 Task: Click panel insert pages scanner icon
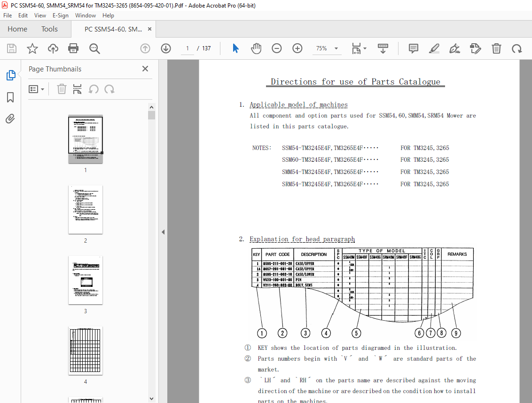point(78,89)
